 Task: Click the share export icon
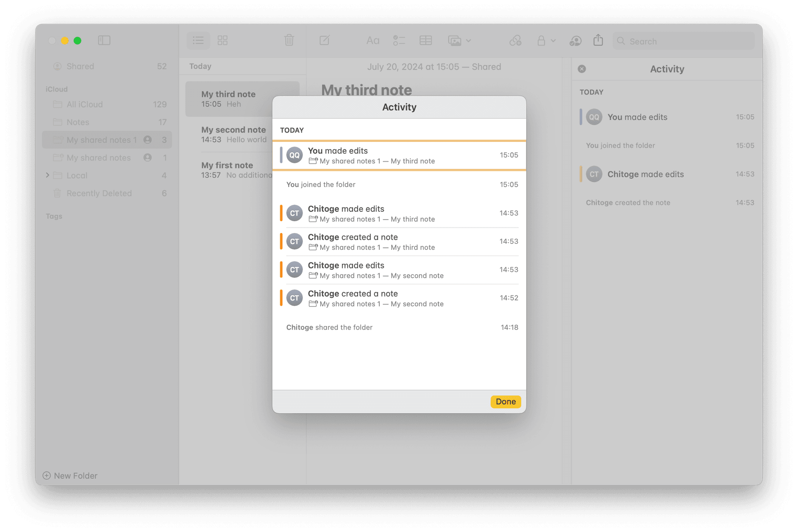click(598, 40)
